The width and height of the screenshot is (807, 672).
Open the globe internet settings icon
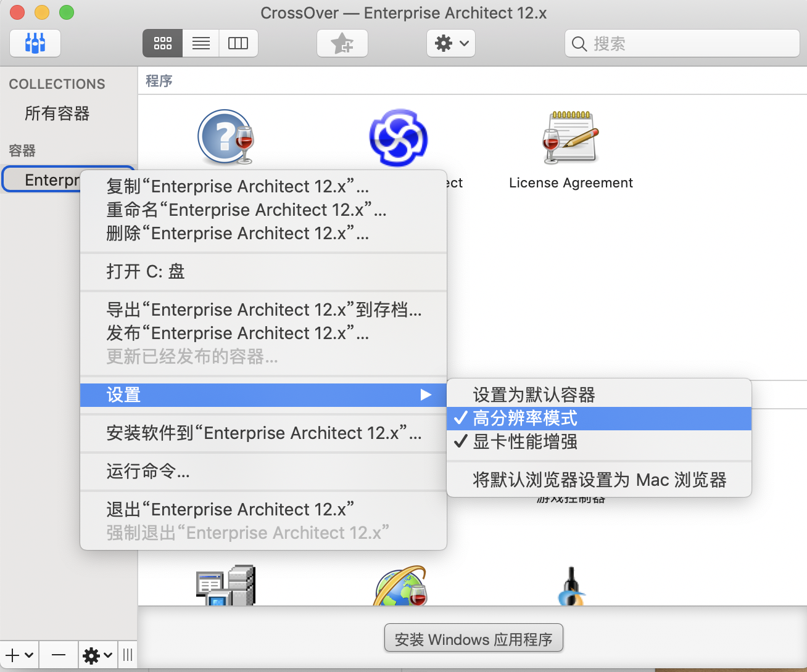pos(401,586)
